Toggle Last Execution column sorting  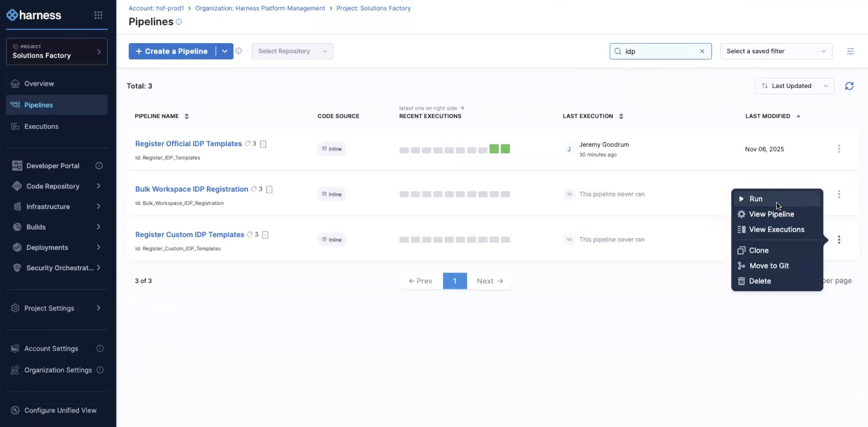point(621,116)
